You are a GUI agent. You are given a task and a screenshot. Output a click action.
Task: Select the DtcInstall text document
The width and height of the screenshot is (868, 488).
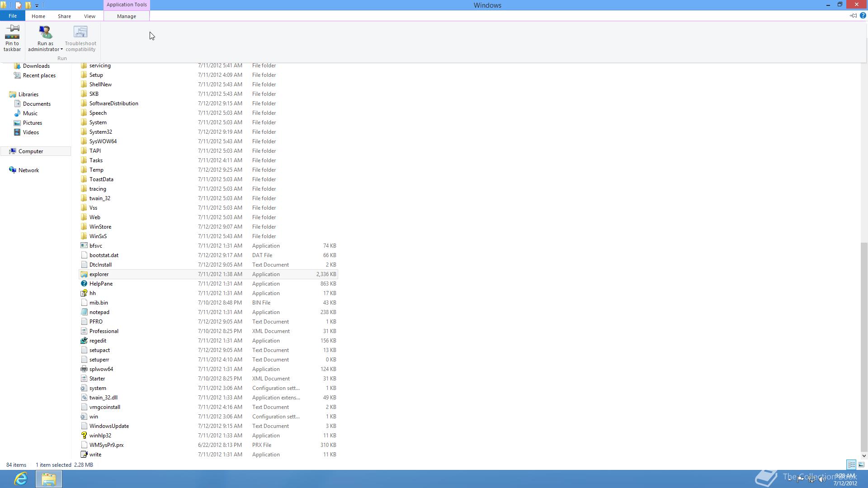click(x=100, y=265)
